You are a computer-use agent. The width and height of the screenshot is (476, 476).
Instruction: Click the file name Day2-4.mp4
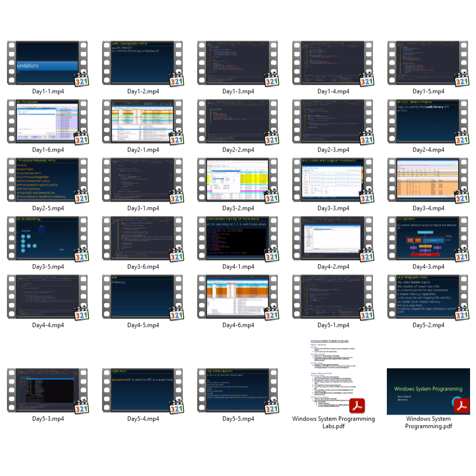click(x=428, y=150)
